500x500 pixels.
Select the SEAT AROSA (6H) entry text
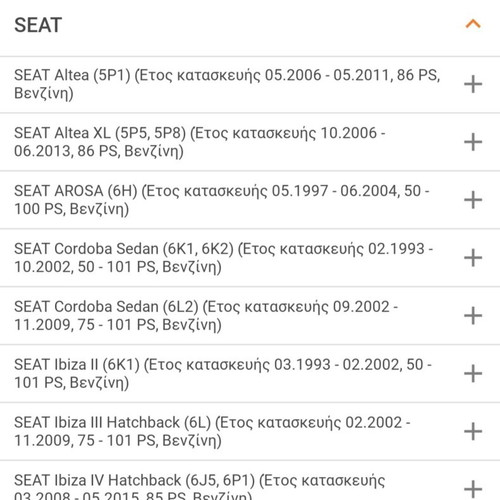coord(222,200)
